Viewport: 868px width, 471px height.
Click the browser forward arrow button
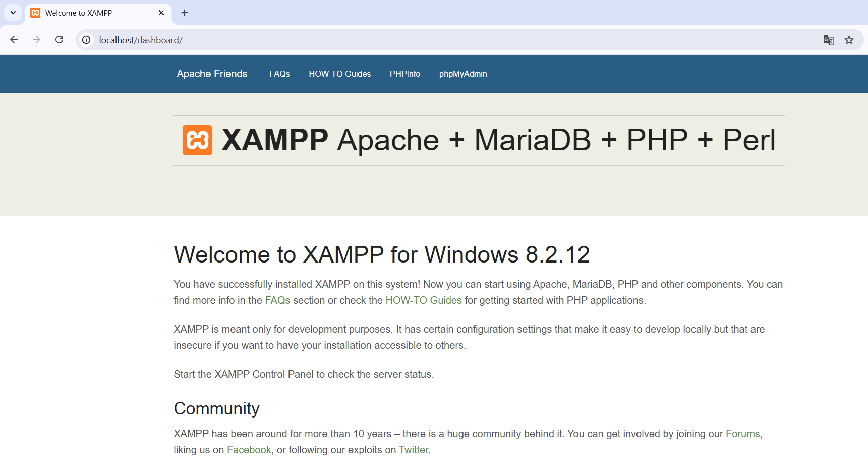coord(36,40)
